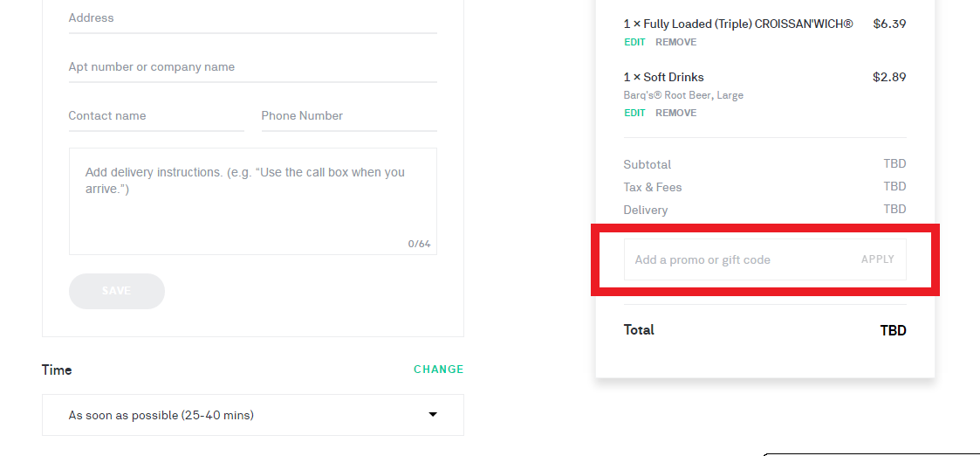
Task: Click the SAVE button
Action: coord(117,291)
